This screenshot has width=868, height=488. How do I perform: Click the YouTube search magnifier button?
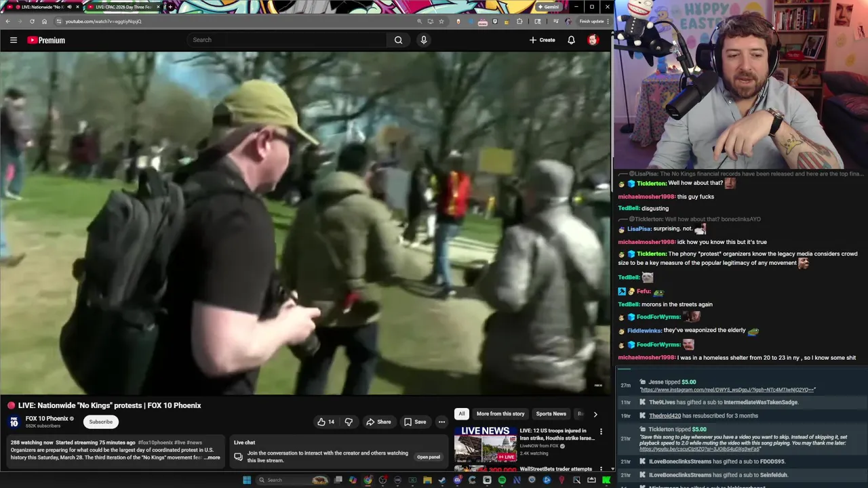point(398,40)
